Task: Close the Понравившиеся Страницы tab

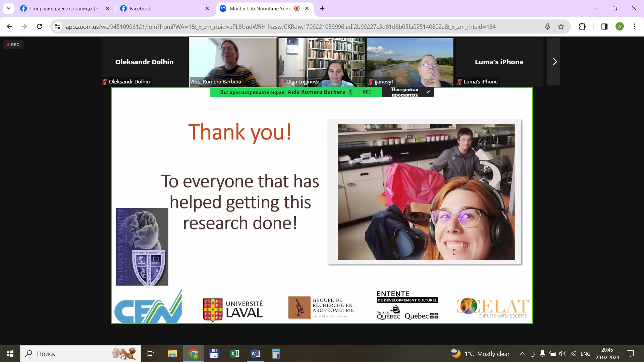Action: coord(107,8)
